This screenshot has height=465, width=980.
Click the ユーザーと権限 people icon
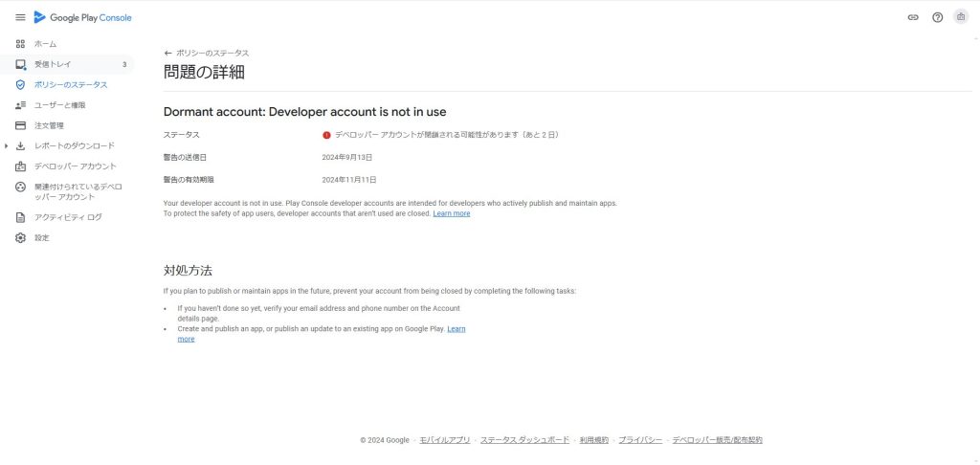tap(20, 105)
